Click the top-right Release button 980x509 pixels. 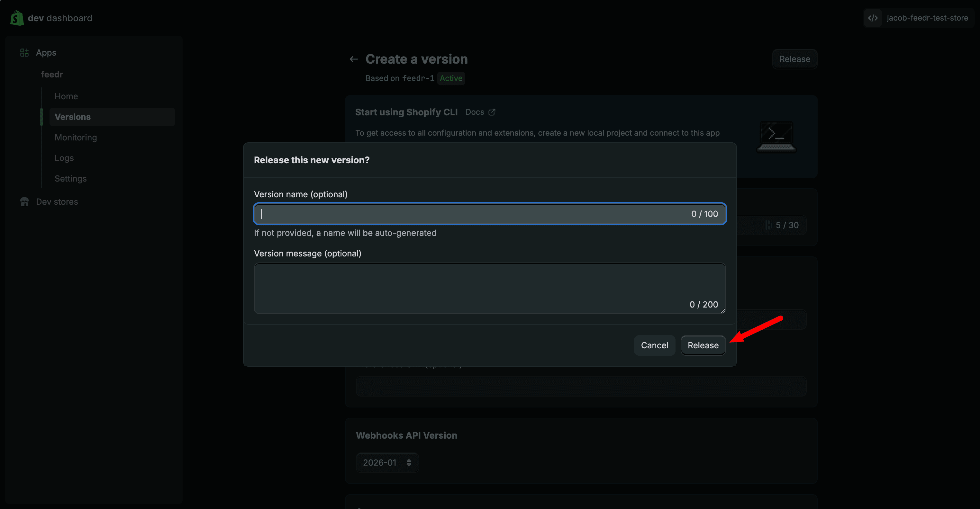pyautogui.click(x=794, y=59)
